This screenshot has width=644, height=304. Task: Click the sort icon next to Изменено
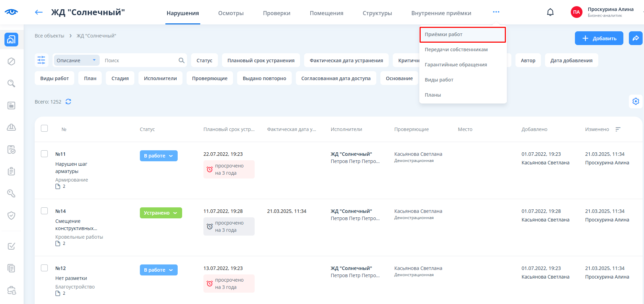[x=618, y=129]
